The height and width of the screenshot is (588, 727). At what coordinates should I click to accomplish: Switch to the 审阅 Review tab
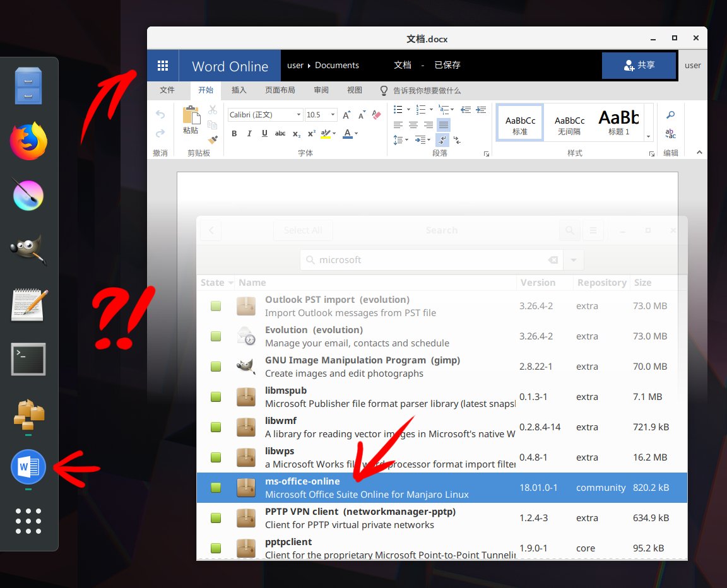[x=321, y=90]
